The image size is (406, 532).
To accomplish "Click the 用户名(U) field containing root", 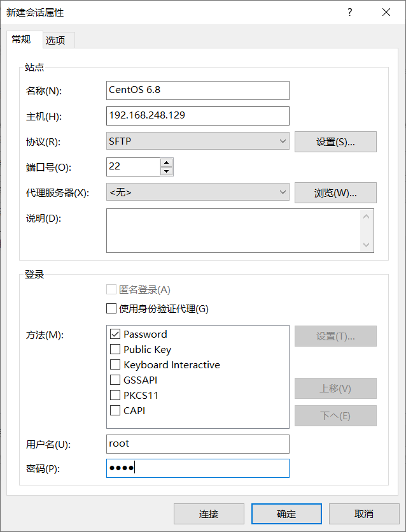I will (197, 444).
